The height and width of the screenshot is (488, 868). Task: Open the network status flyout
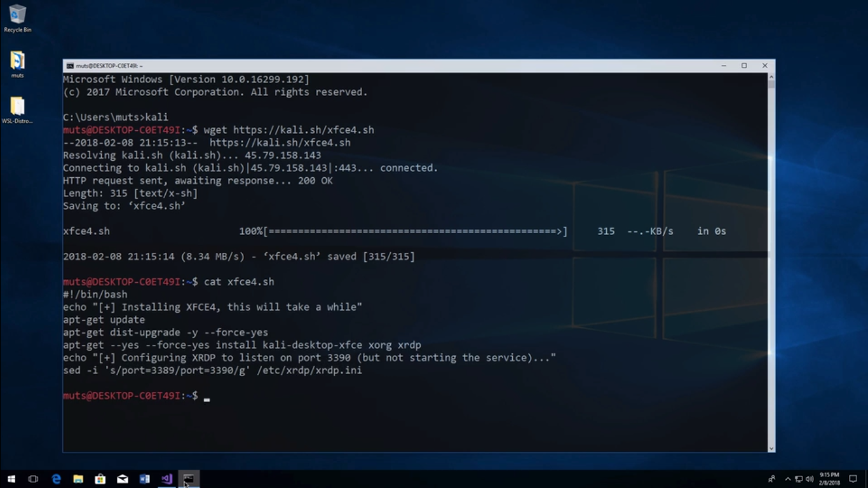[798, 479]
